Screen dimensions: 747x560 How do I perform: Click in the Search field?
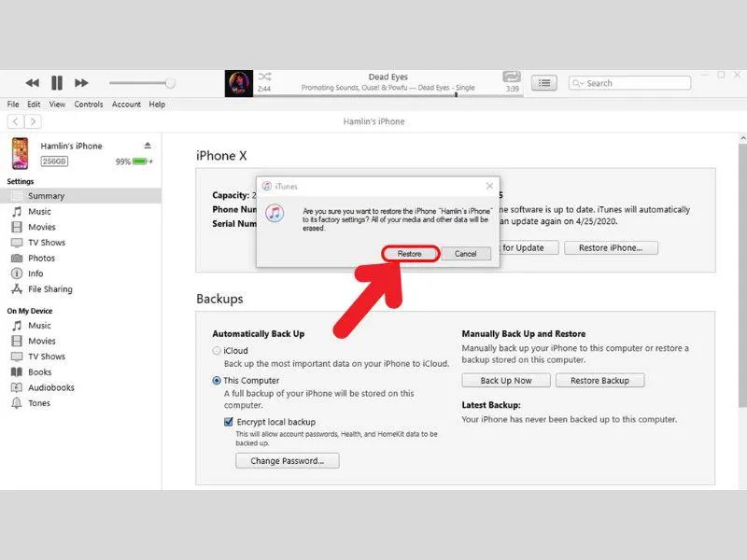[x=629, y=83]
